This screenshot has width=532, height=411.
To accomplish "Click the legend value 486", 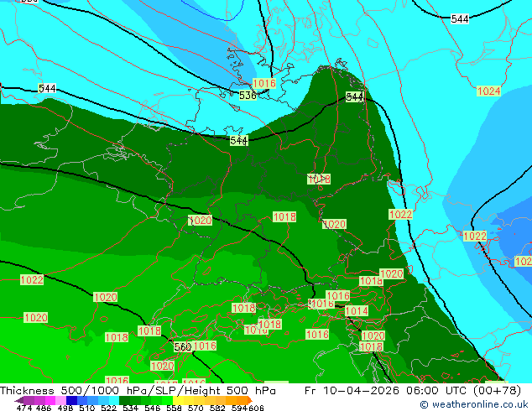I will click(x=44, y=408).
